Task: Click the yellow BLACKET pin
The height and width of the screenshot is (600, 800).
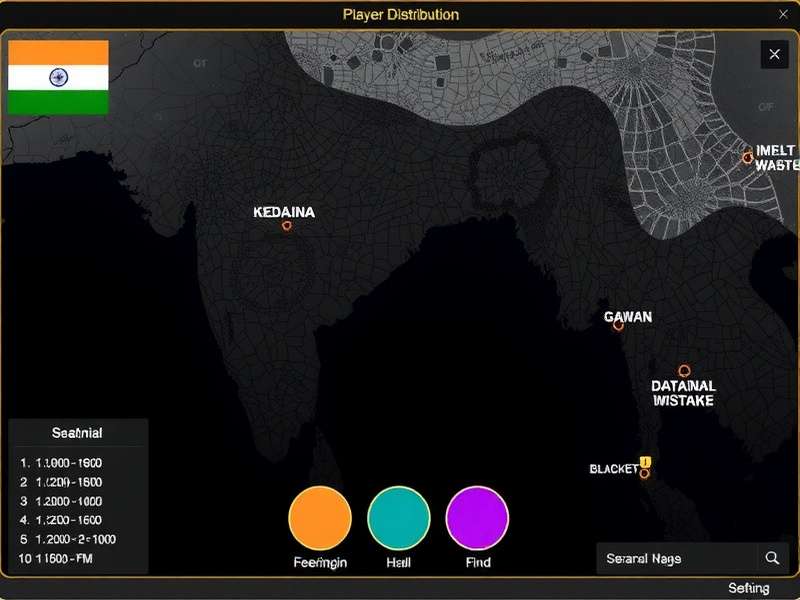Action: pos(643,464)
